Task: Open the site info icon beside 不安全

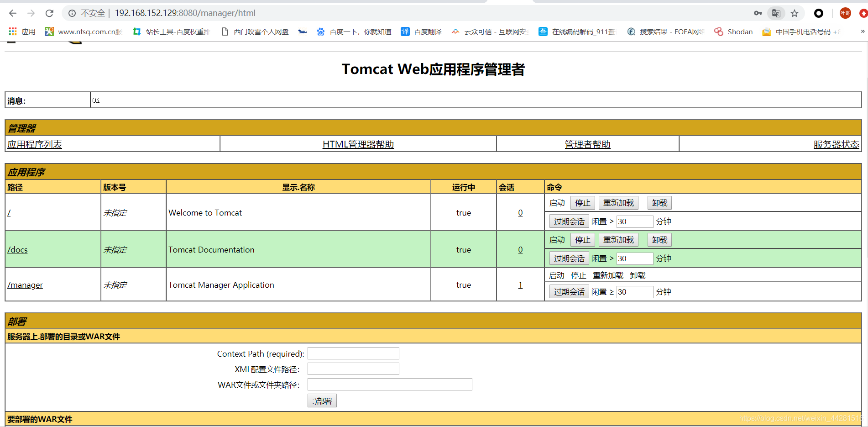Action: tap(72, 13)
